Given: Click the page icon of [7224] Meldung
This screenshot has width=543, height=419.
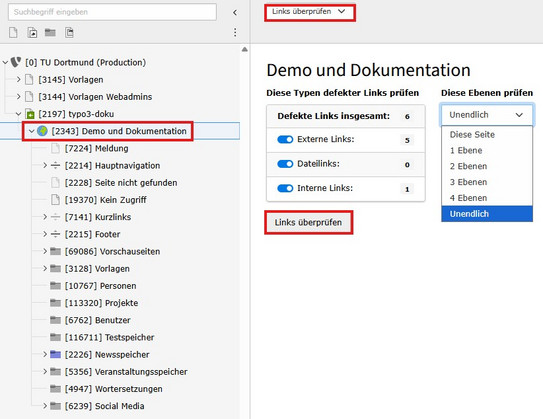Looking at the screenshot, I should click(55, 148).
